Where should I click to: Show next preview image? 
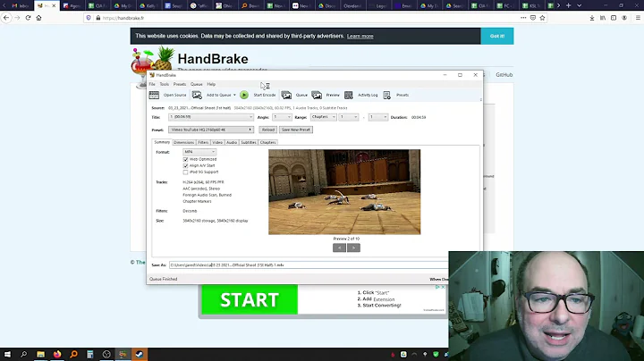tap(353, 248)
